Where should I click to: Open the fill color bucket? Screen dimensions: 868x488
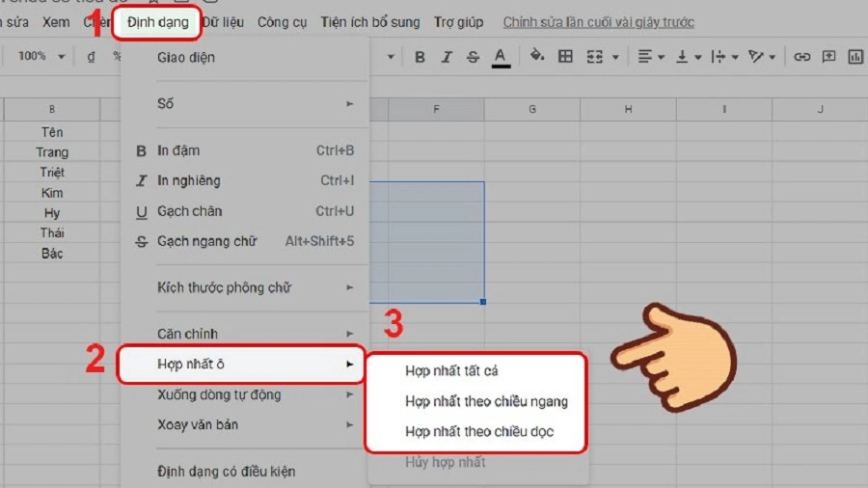pyautogui.click(x=536, y=55)
